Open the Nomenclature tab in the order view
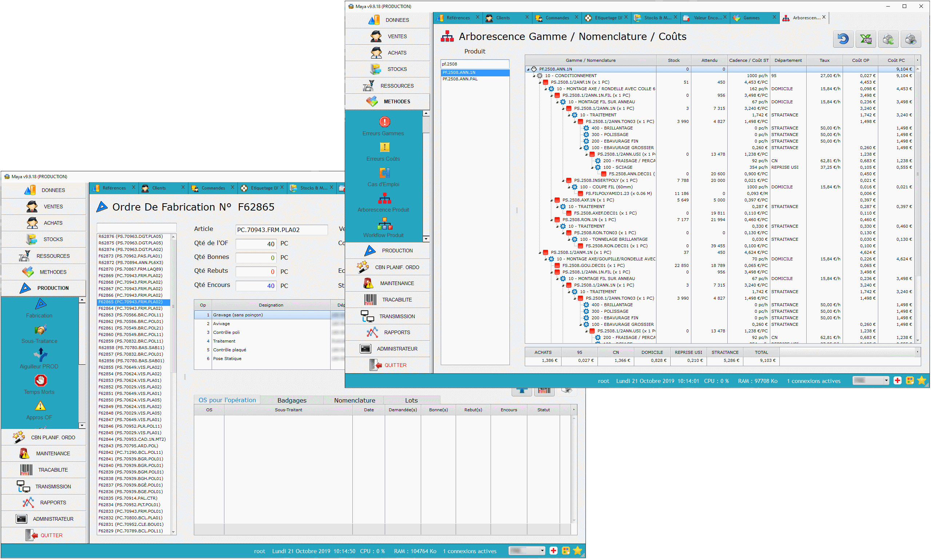Image resolution: width=931 pixels, height=560 pixels. 354,400
